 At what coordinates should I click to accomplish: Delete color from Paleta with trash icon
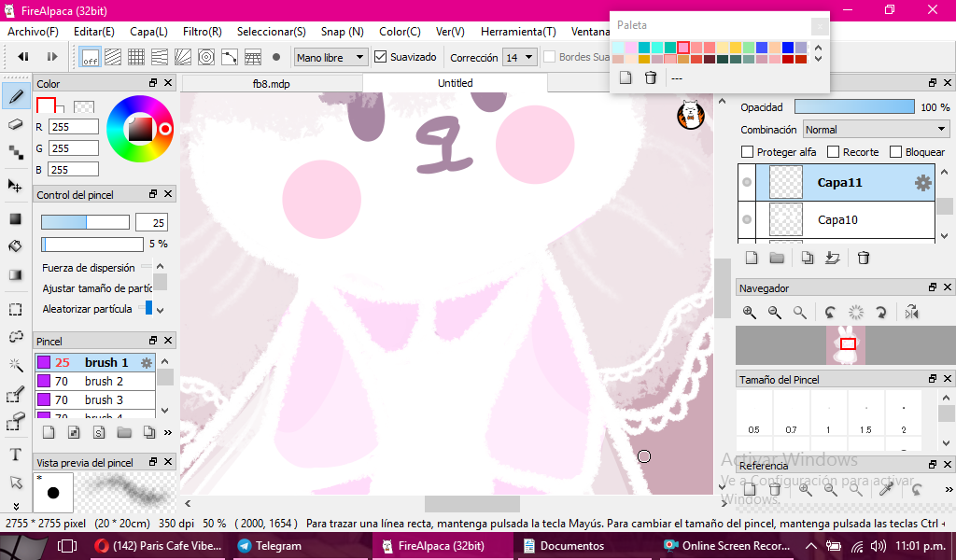[651, 78]
